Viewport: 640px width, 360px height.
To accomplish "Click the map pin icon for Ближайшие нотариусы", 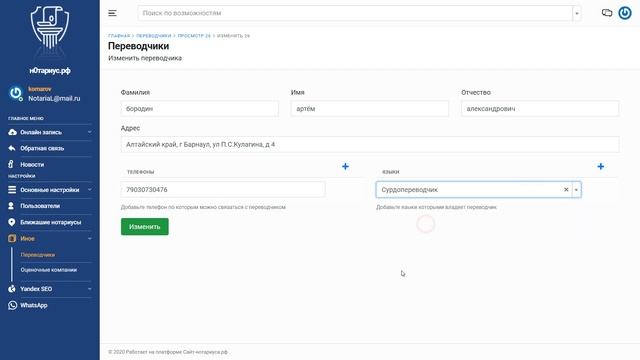I will 11,222.
